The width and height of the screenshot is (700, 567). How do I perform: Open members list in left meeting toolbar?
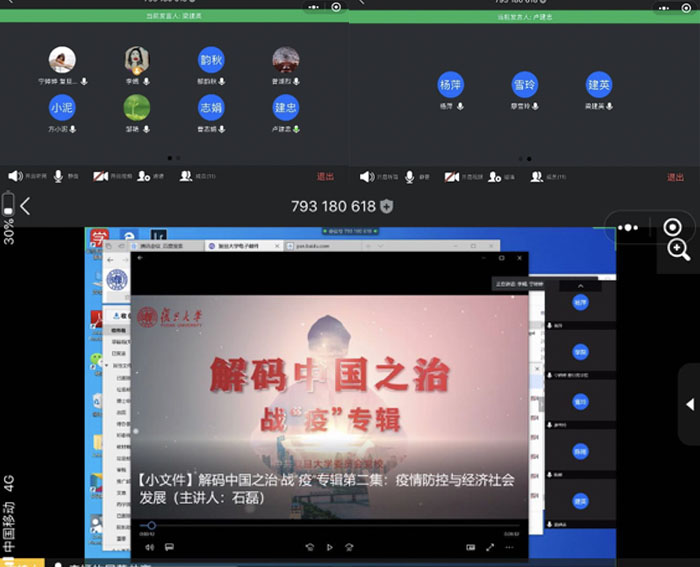186,176
